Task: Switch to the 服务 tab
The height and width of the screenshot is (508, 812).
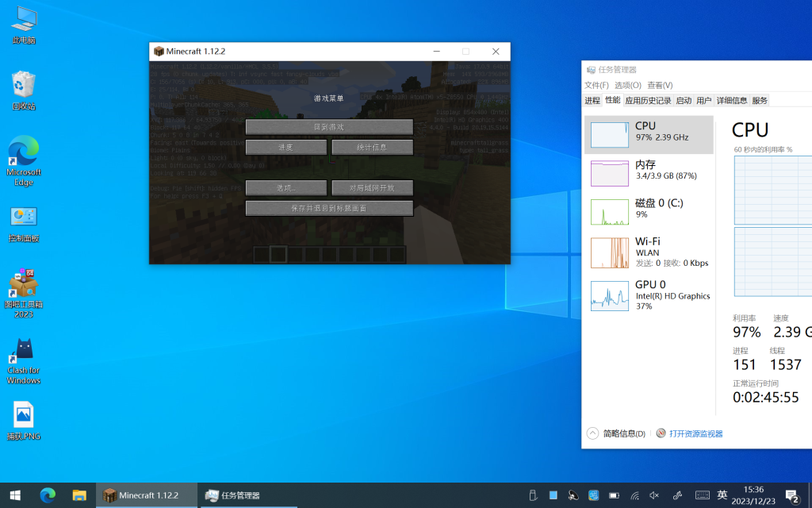Action: 760,101
